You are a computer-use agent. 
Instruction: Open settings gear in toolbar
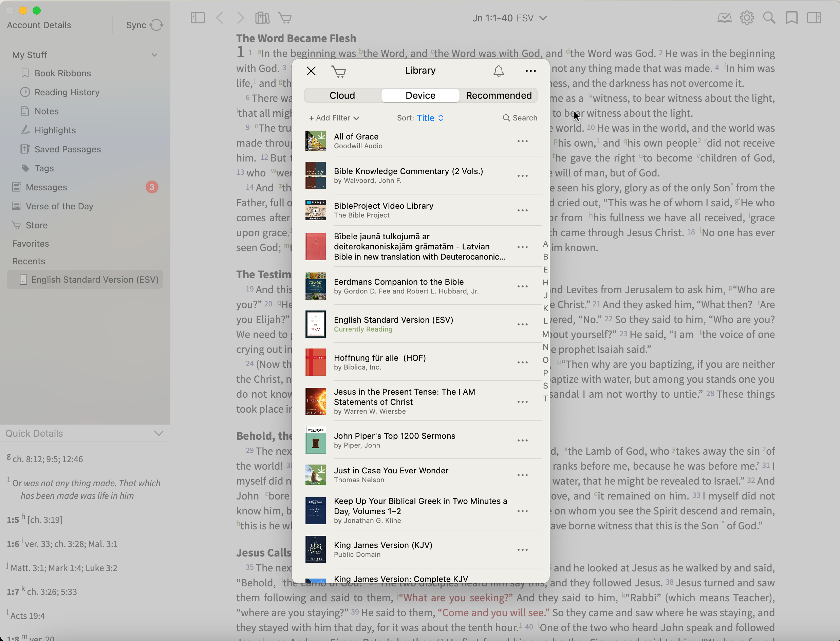[747, 18]
